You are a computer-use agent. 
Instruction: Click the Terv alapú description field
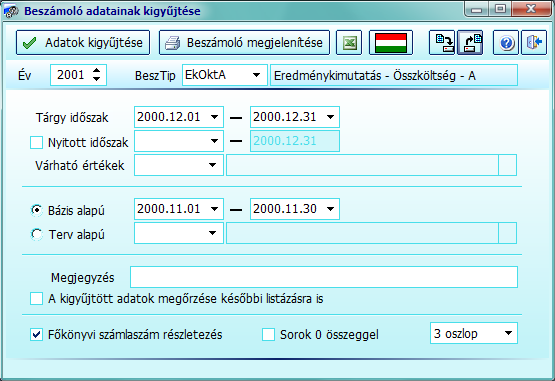coord(362,233)
